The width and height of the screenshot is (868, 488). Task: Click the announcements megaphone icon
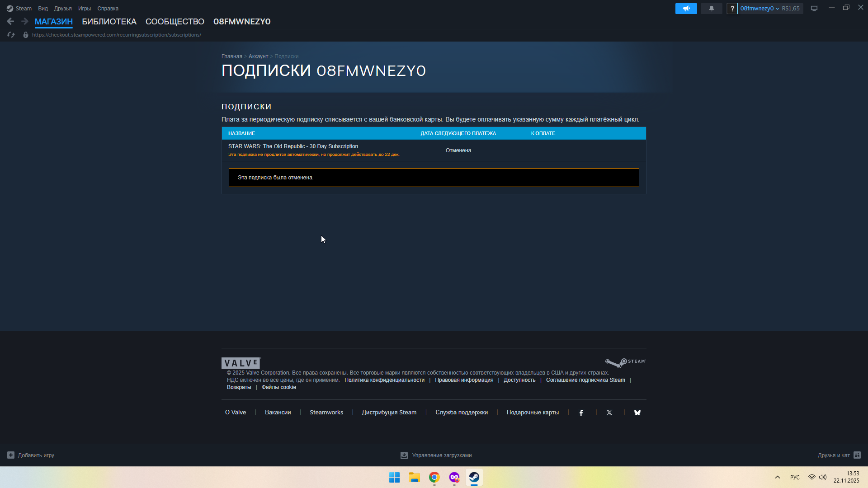click(x=686, y=9)
